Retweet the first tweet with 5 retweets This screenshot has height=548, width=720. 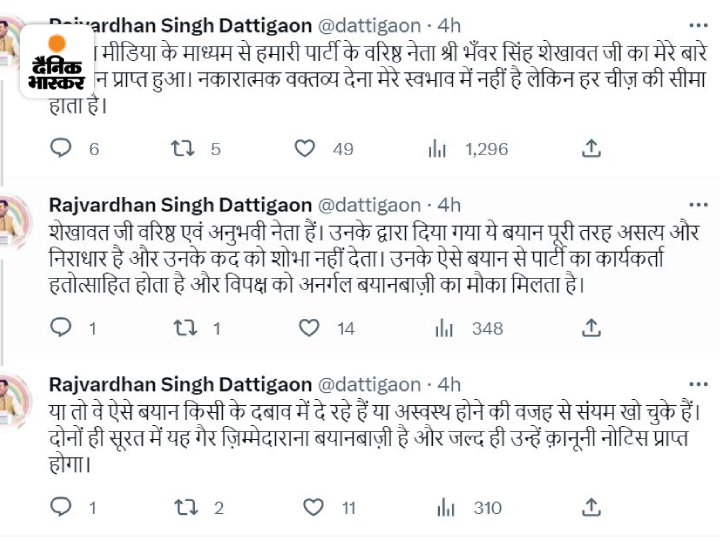[x=182, y=149]
